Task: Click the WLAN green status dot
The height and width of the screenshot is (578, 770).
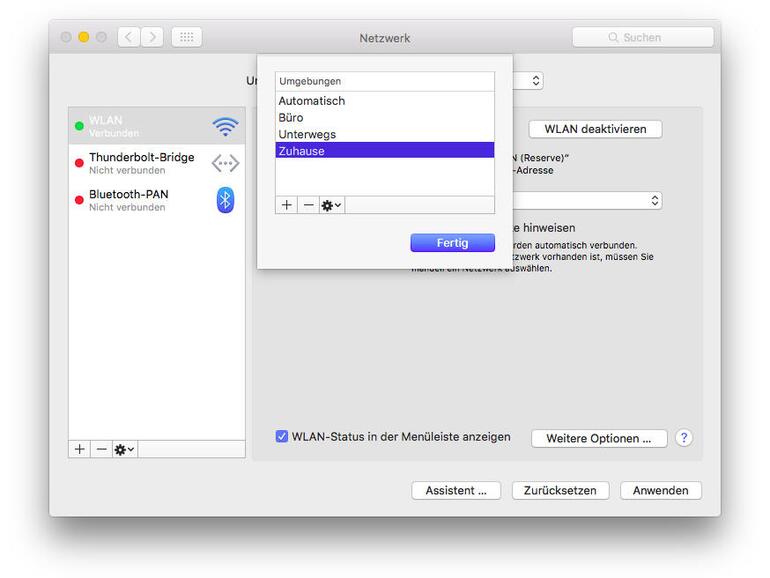Action: (x=79, y=126)
